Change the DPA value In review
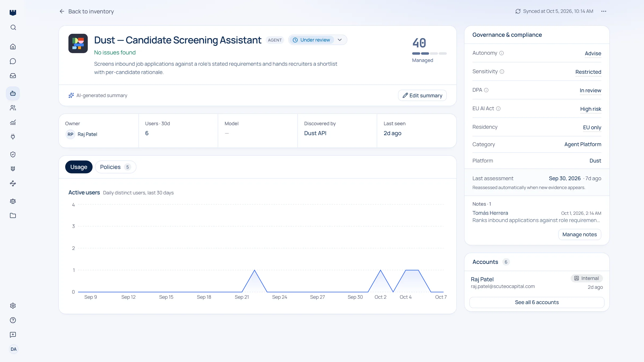The image size is (644, 362). pos(590,90)
